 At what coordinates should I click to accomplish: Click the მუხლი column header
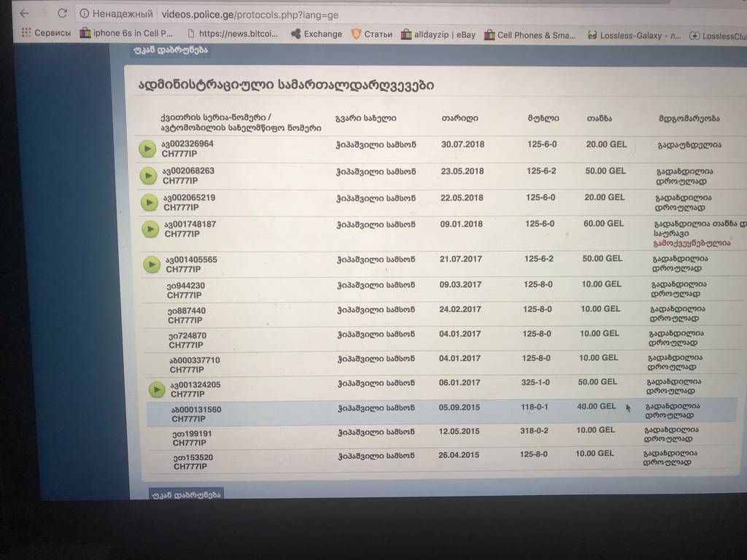(543, 117)
